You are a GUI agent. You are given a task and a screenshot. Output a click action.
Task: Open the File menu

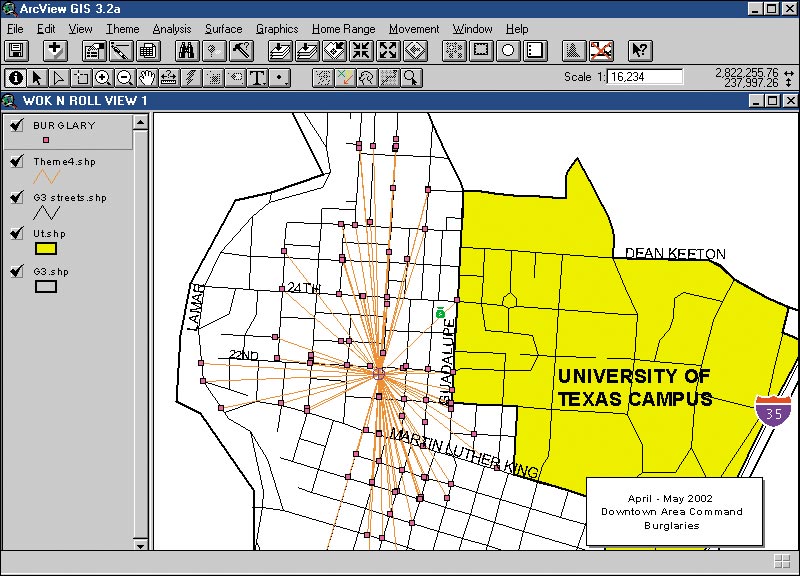[x=15, y=29]
